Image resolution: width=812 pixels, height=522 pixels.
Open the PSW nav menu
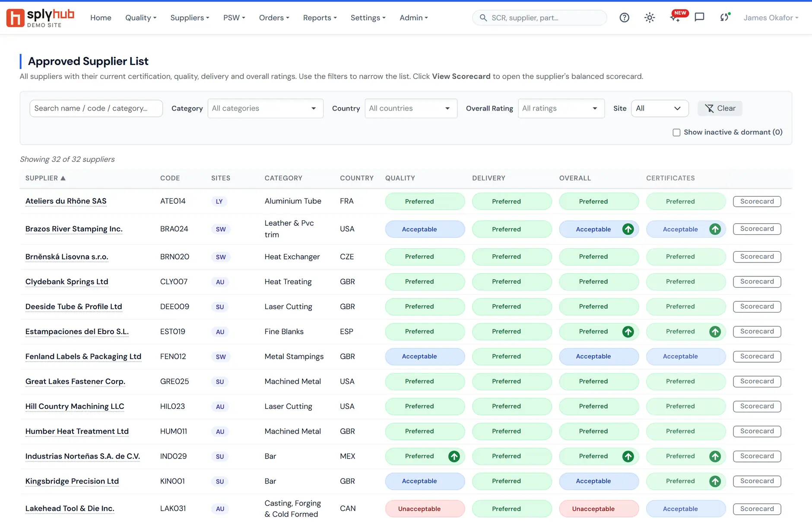click(x=234, y=18)
